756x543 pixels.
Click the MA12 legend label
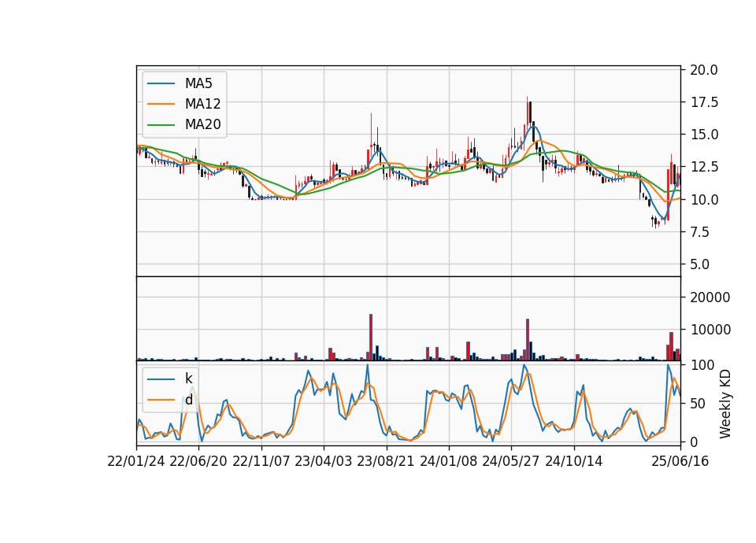202,104
